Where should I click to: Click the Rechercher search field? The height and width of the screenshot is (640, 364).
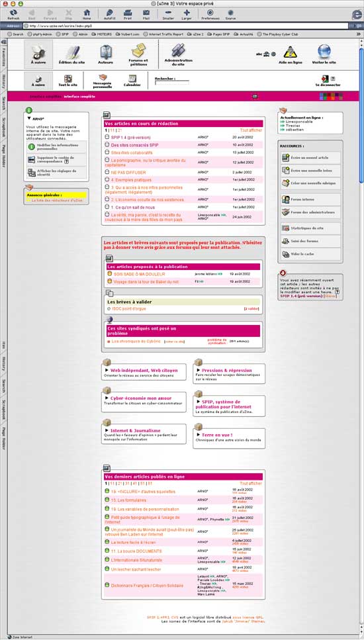pos(172,83)
